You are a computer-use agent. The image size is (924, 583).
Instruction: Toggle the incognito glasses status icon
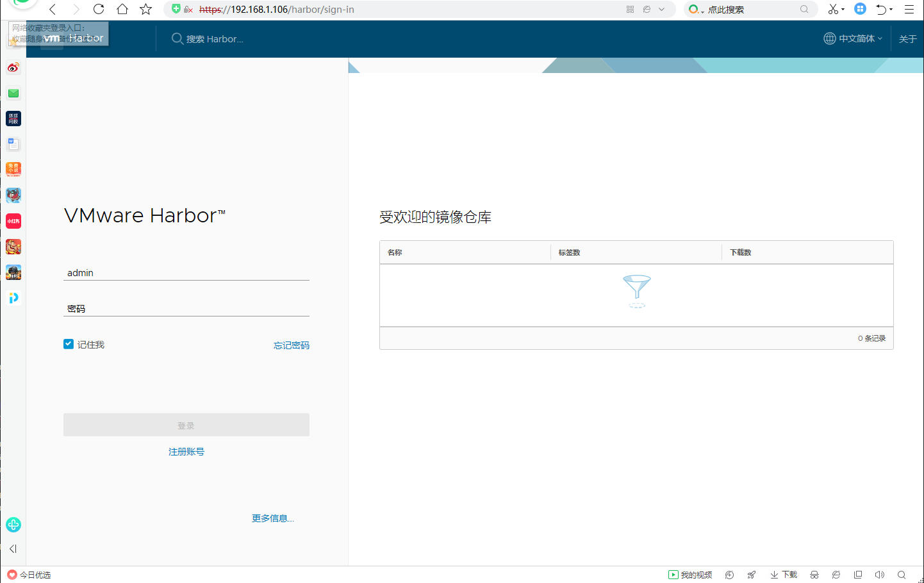click(814, 575)
